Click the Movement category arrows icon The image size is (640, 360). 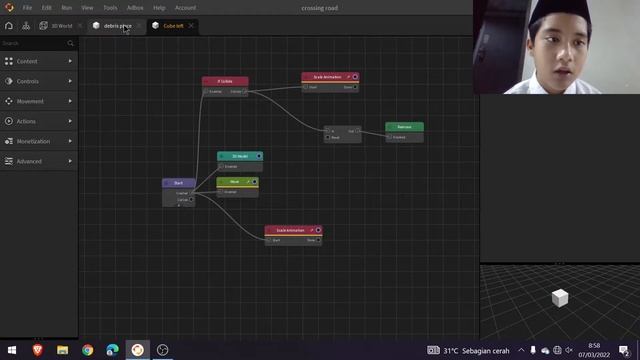pos(9,101)
